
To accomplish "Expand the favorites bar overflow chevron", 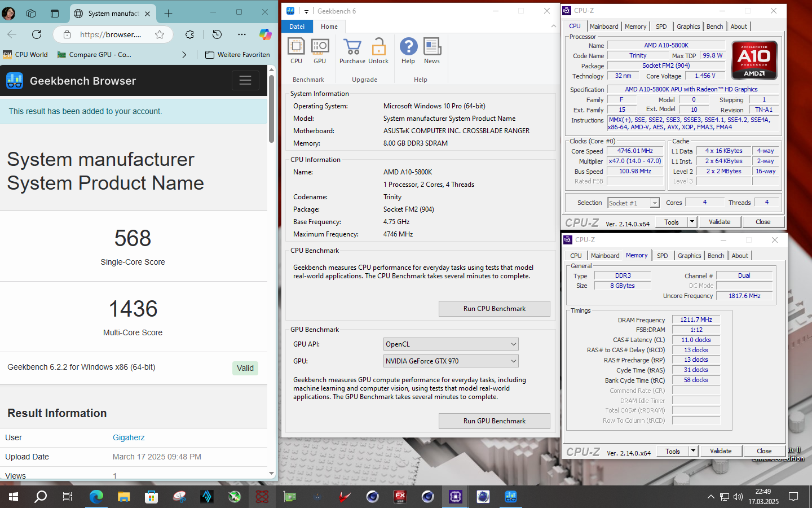I will (184, 55).
